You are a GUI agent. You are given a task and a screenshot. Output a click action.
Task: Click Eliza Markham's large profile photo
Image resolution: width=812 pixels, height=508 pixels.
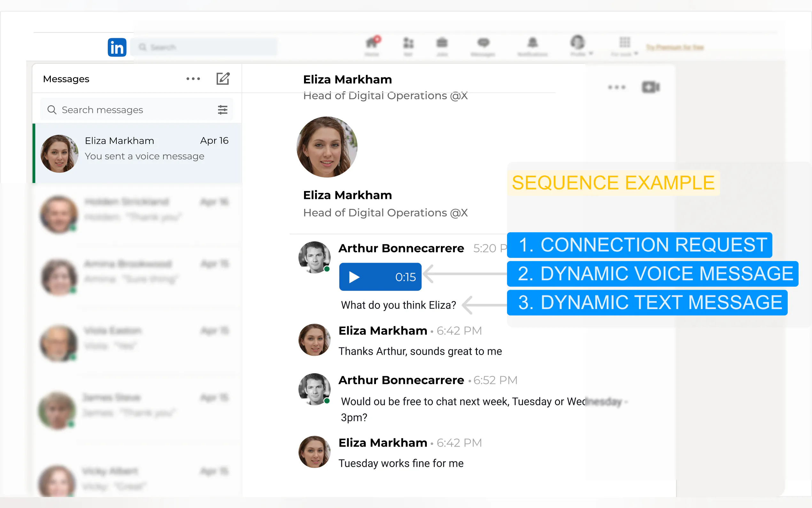(x=327, y=147)
